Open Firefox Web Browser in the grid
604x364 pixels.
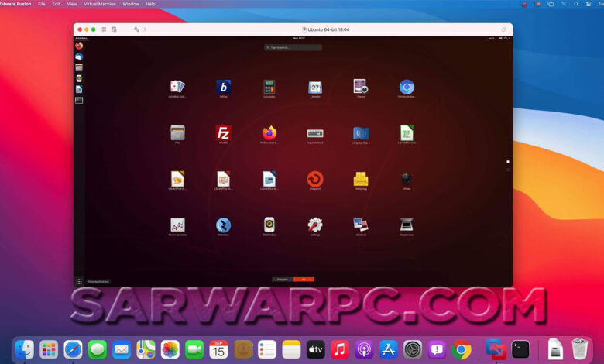[x=269, y=133]
